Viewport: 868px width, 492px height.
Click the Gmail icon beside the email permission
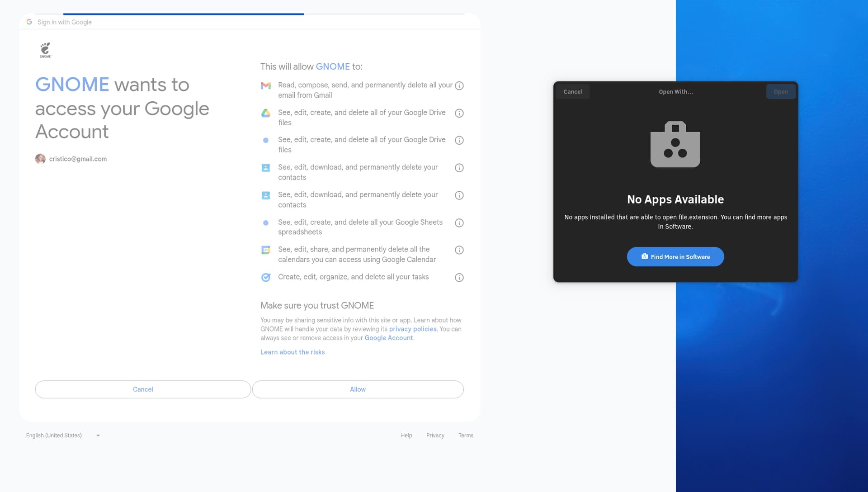coord(266,85)
